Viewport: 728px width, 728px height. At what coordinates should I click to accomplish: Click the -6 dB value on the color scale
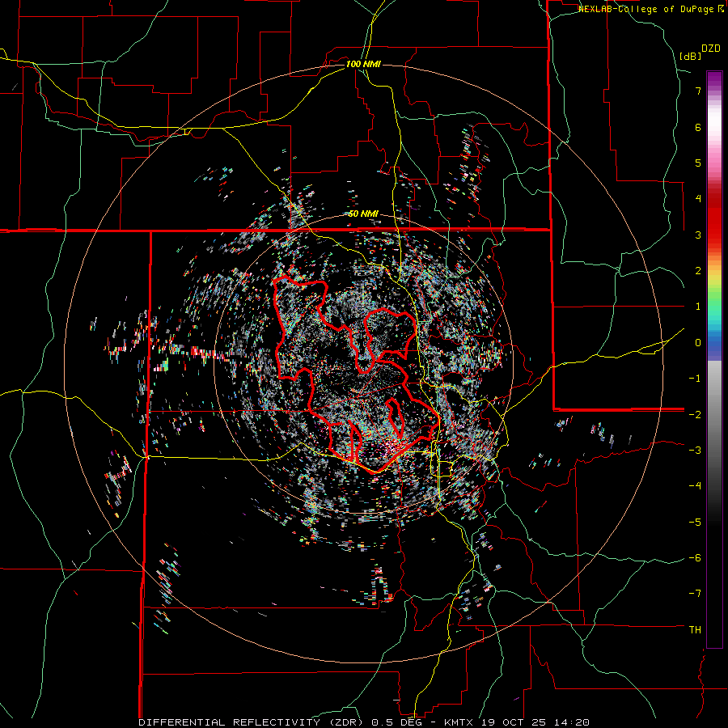(695, 558)
